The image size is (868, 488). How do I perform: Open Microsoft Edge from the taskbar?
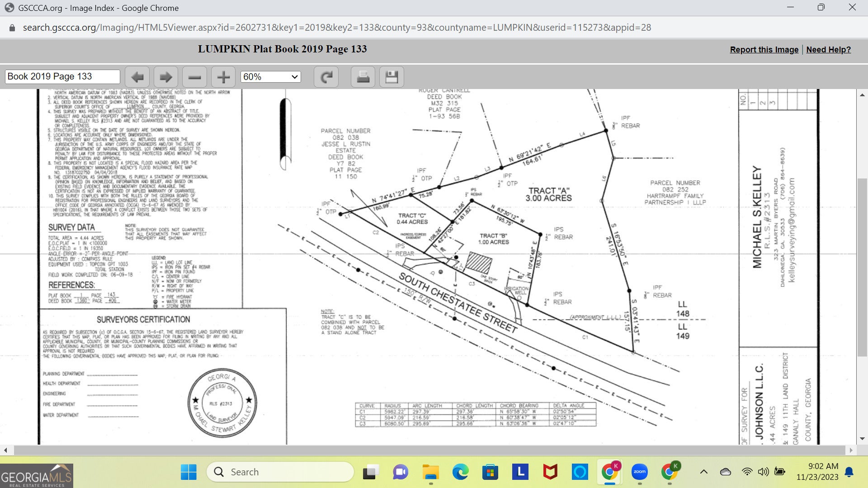click(460, 472)
